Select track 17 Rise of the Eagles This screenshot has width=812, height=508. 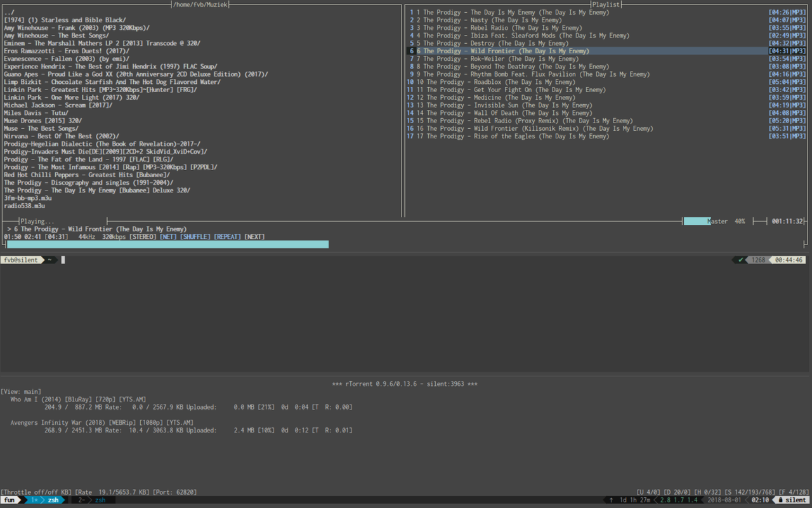tap(606, 137)
